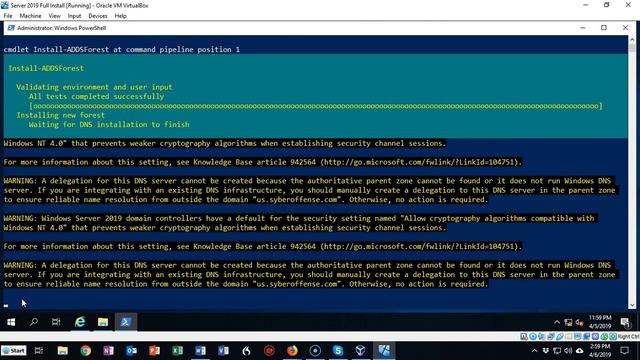This screenshot has height=360, width=640.
Task: Launch Google Chrome from host taskbar
Action: pos(85,351)
